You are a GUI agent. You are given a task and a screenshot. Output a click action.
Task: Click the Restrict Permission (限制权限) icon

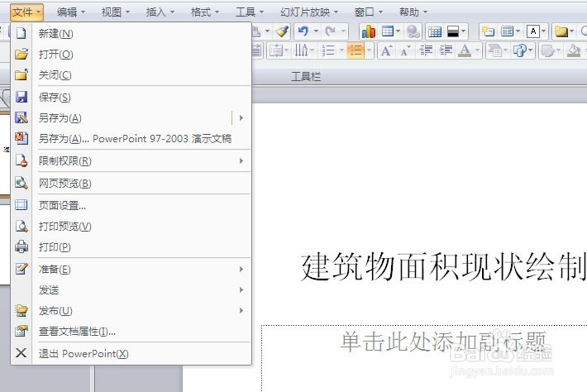[x=21, y=160]
